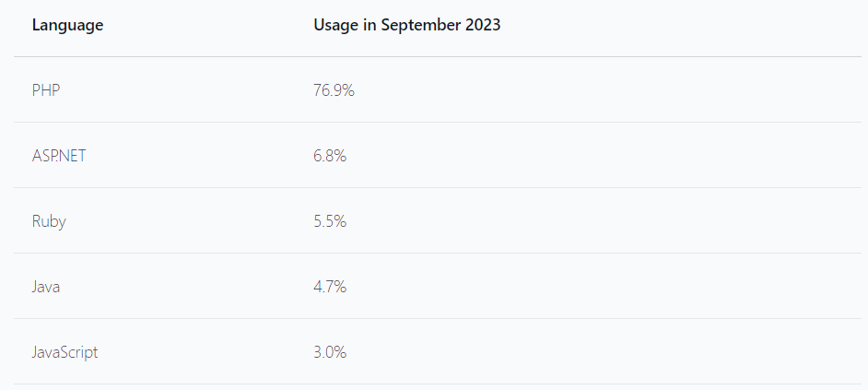868x390 pixels.
Task: Select the 5.5% usage value
Action: tap(330, 221)
